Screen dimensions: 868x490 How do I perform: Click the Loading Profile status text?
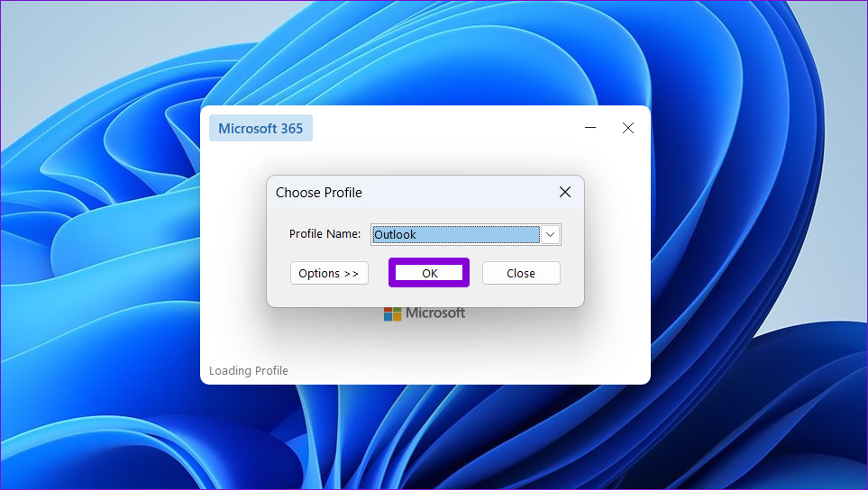click(249, 370)
